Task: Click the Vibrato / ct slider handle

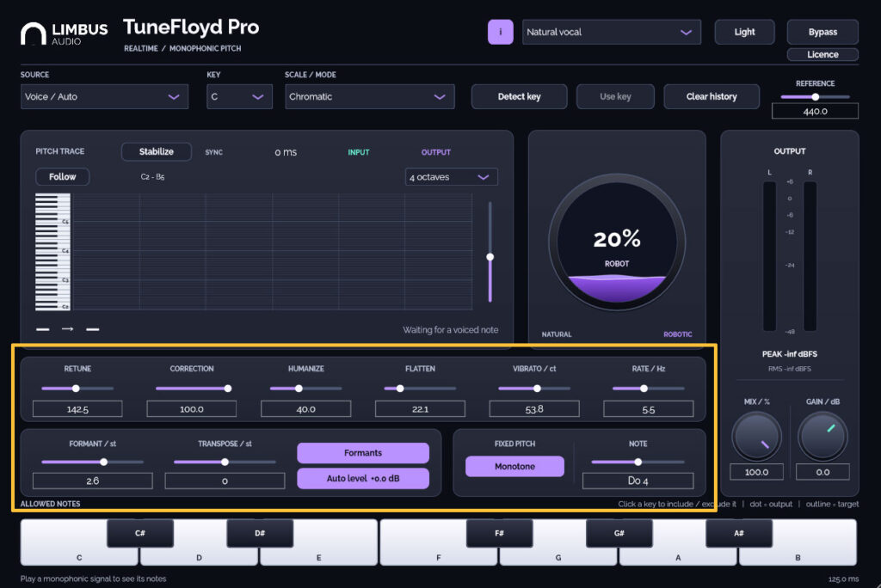Action: (537, 388)
